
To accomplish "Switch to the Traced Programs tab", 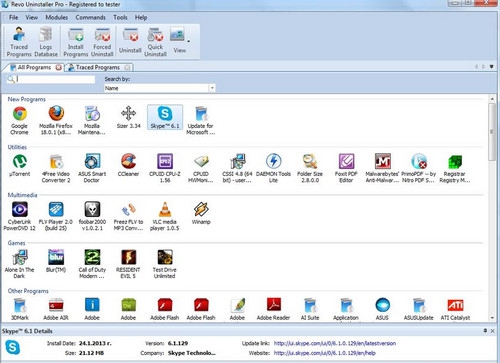I will [x=98, y=67].
